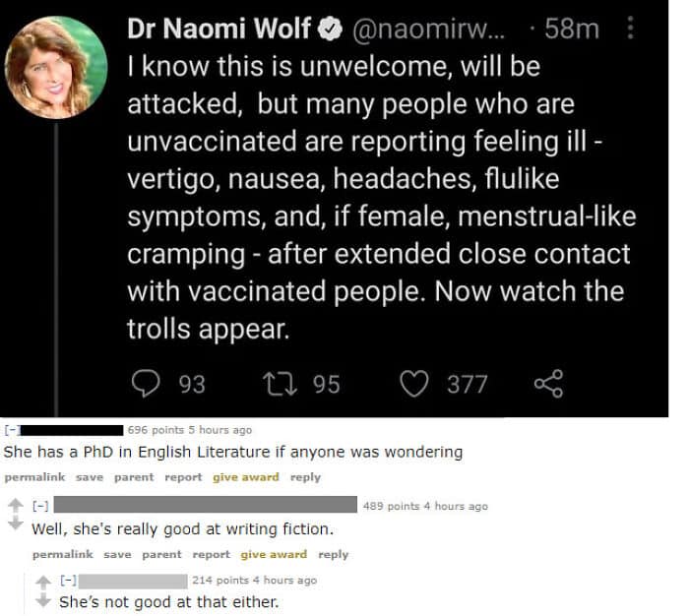689x616 pixels.
Task: Collapse the "writing fiction" comment with [-]
Action: [41, 507]
